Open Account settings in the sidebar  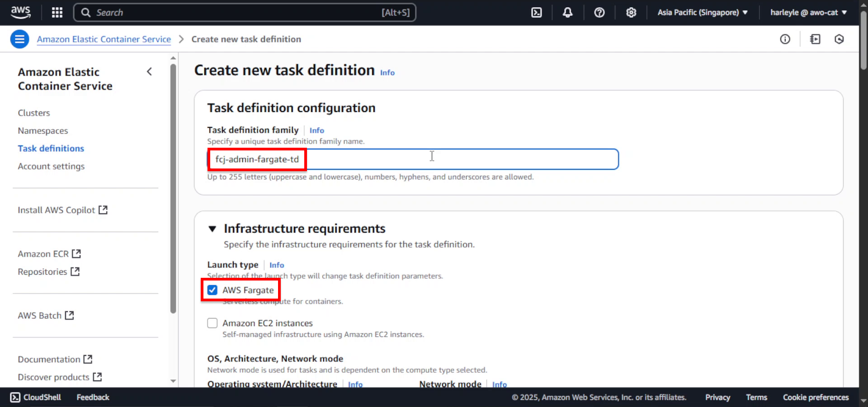[51, 166]
